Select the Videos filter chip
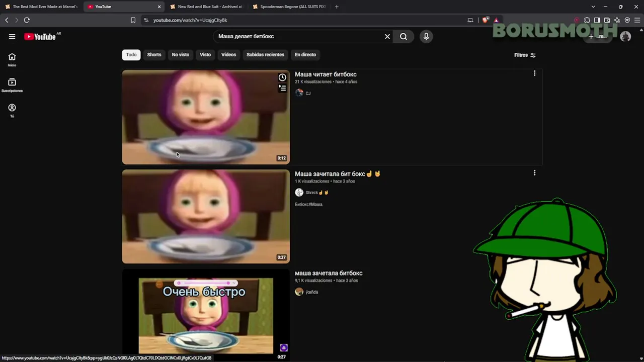This screenshot has width=644, height=362. [228, 54]
